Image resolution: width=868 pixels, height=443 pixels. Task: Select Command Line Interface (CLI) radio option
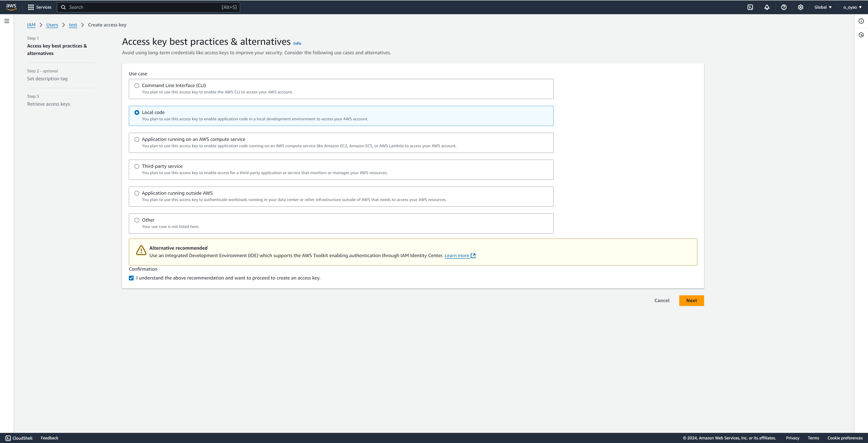pos(137,86)
